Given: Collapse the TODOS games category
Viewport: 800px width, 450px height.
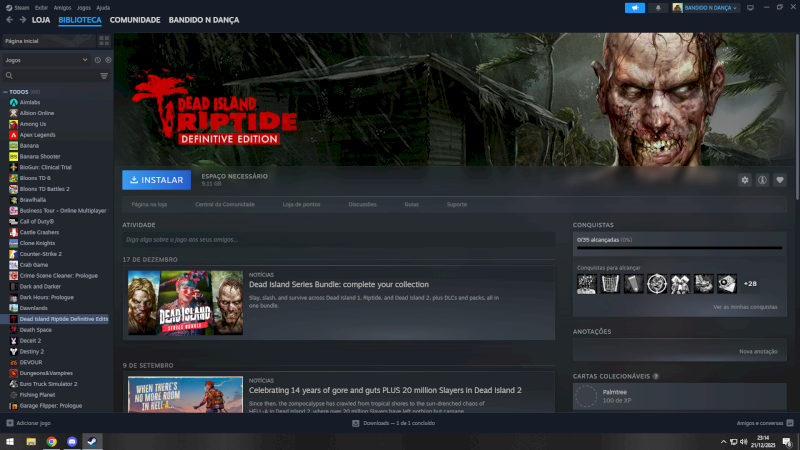Looking at the screenshot, I should coord(5,91).
